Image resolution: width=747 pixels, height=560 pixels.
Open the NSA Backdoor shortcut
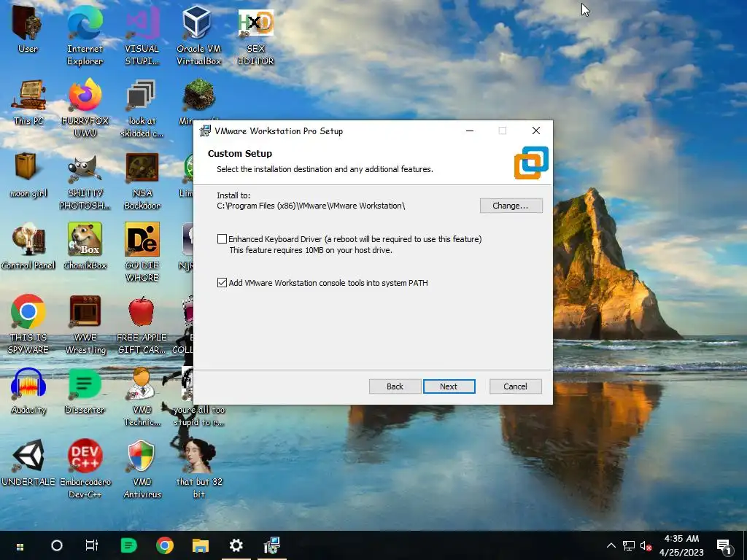point(142,181)
